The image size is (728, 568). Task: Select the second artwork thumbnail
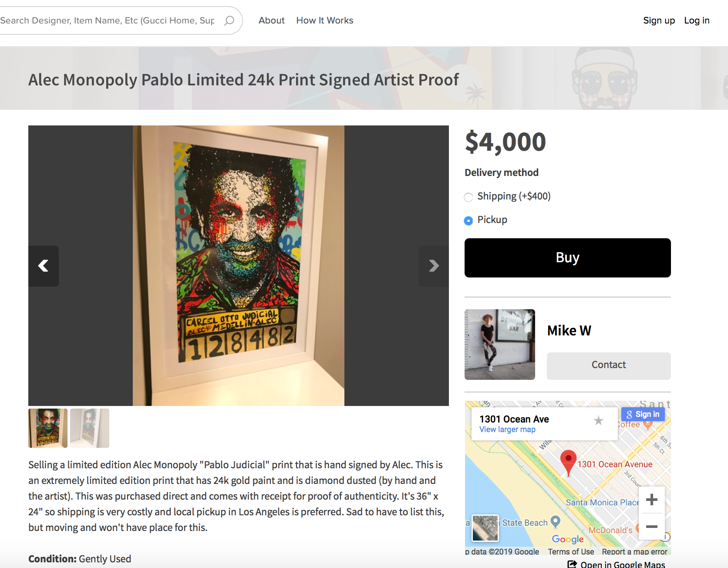90,428
